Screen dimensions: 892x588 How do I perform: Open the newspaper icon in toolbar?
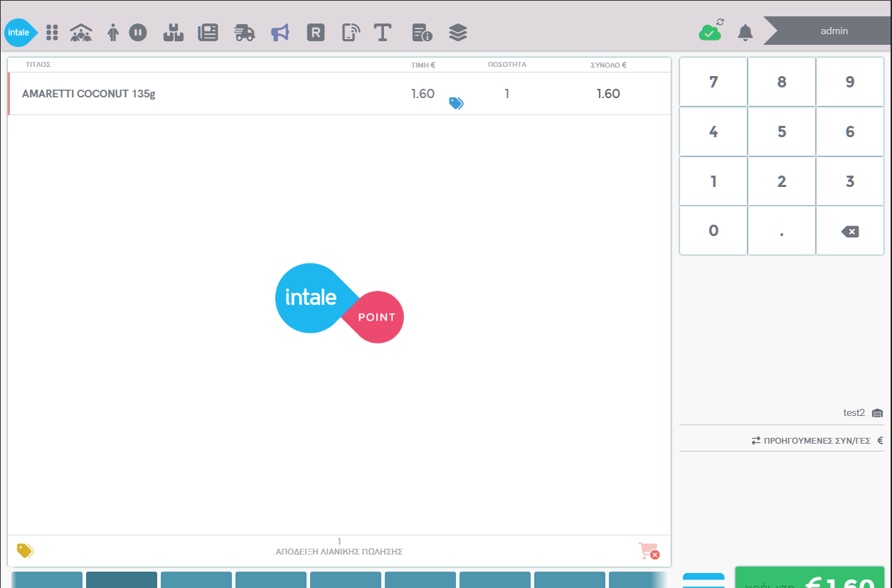tap(208, 32)
